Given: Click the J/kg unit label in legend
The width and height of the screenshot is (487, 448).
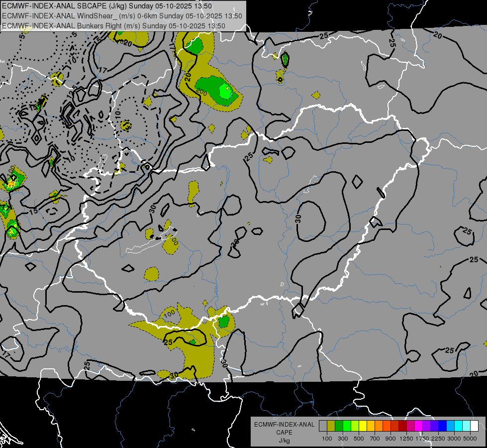Looking at the screenshot, I should (x=284, y=441).
